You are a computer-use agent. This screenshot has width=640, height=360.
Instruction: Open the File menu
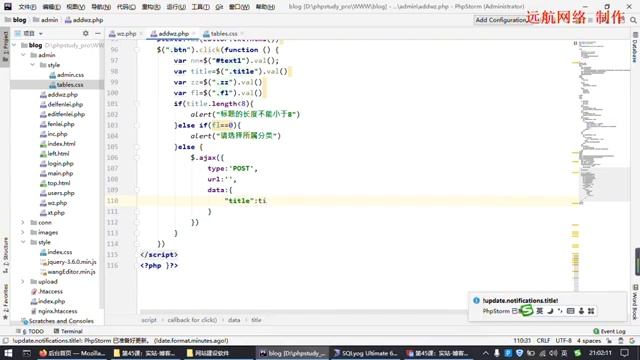point(27,7)
